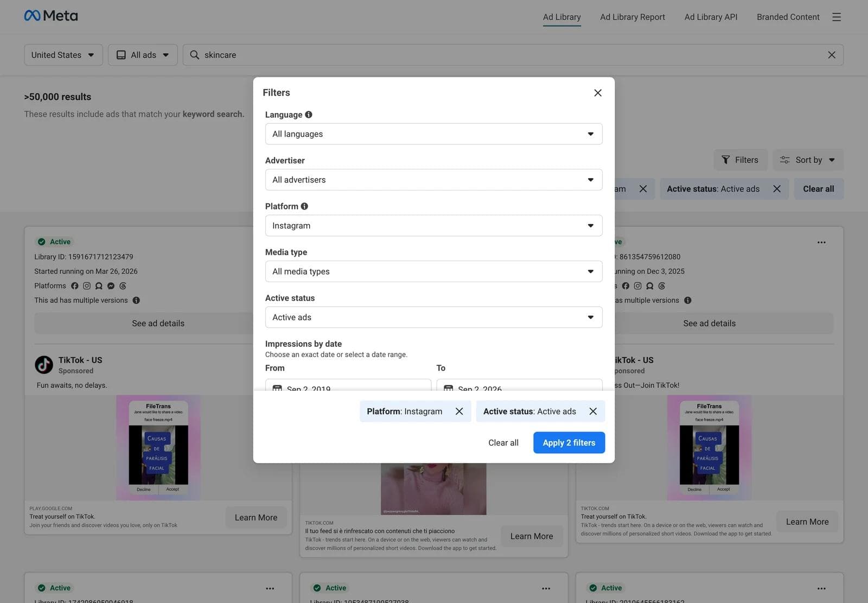Click the FileTrans ad image in the left card
Screen dimensions: 868x603
158,448
